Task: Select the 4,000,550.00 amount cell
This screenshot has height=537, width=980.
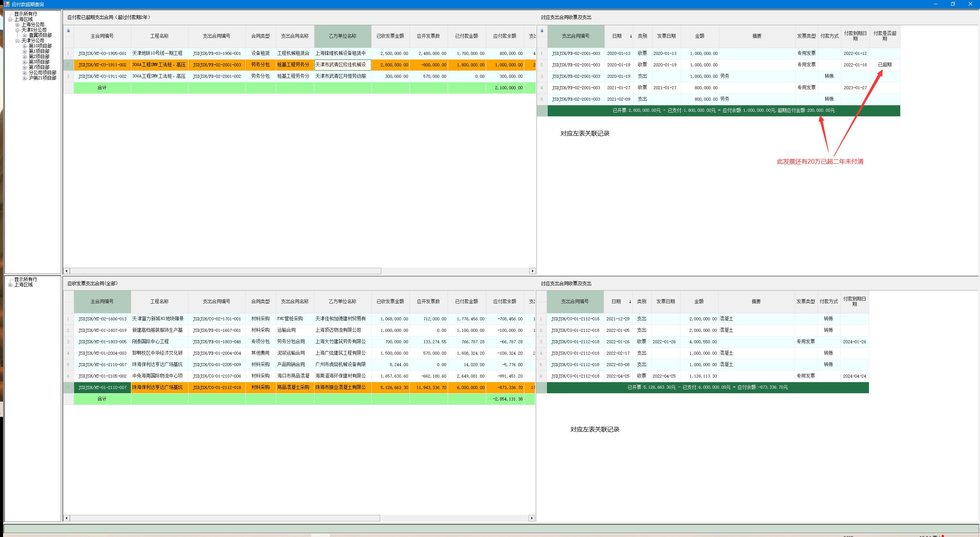Action: [x=699, y=342]
